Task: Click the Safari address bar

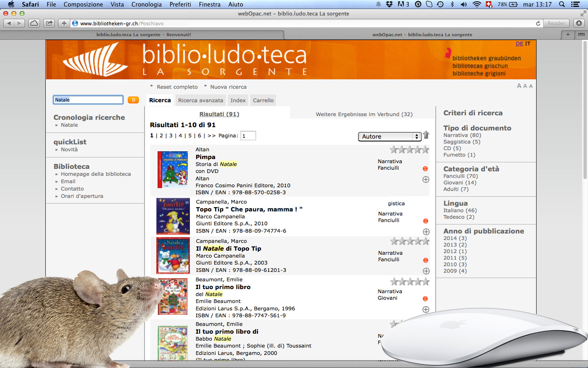Action: [x=306, y=23]
